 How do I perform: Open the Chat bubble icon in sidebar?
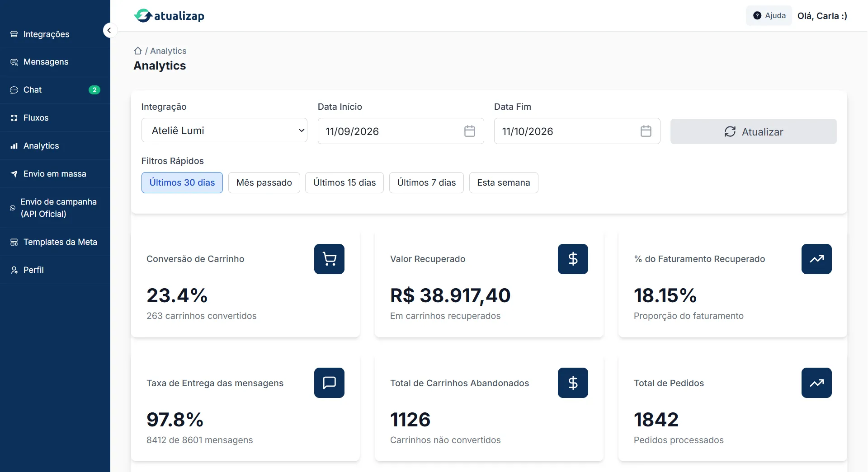point(14,90)
